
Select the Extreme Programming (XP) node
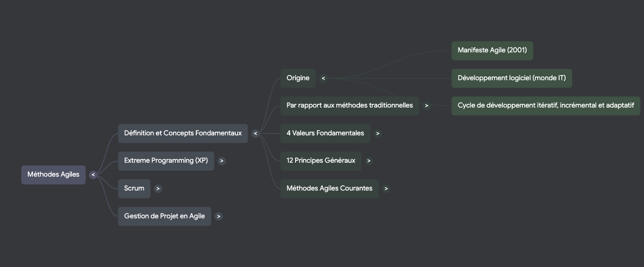(166, 161)
